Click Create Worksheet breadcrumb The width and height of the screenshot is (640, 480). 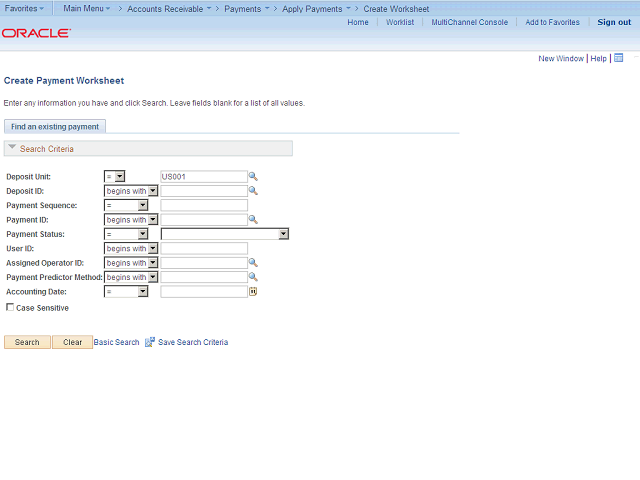click(396, 9)
